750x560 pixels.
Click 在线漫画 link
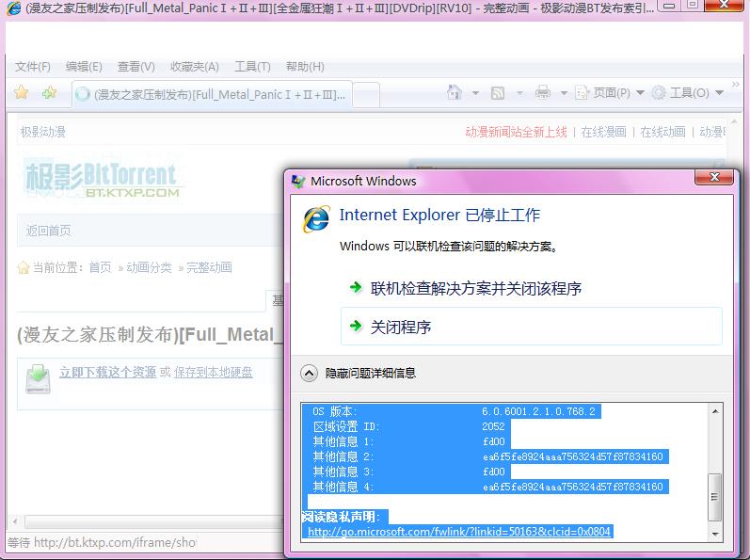603,132
